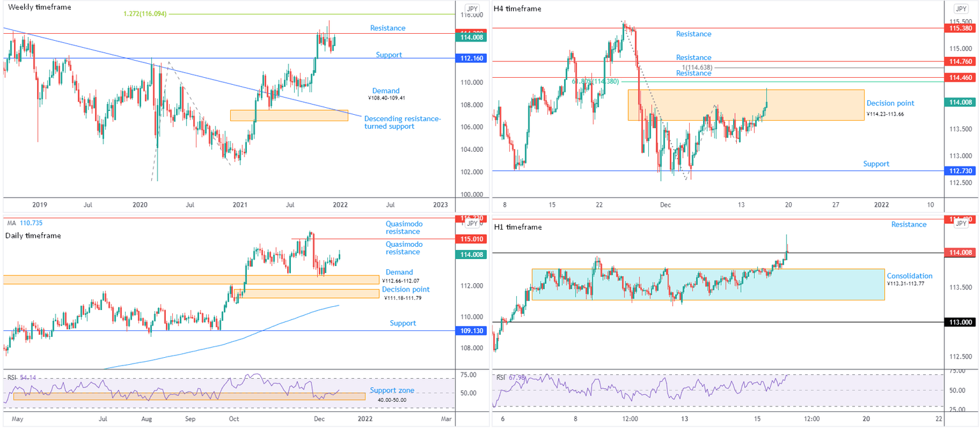Click the Daily Demand label ¥112.66-112.07
Screen dimensions: 980x428
tap(399, 276)
